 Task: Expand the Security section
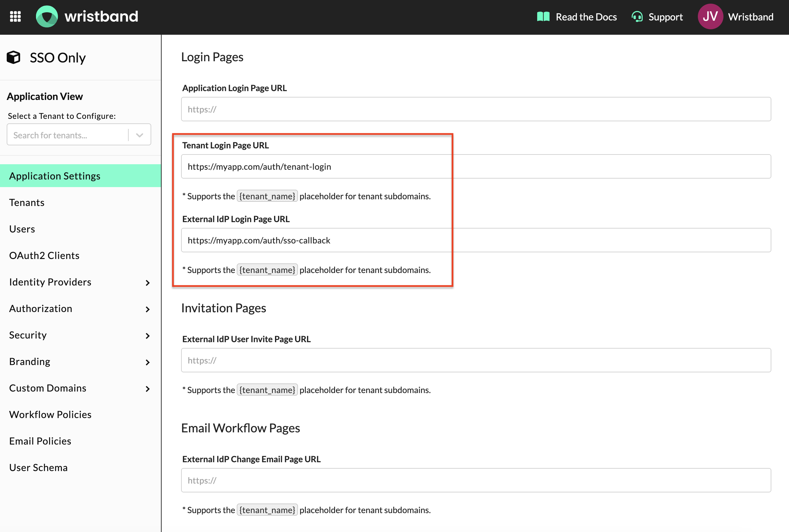coord(147,335)
